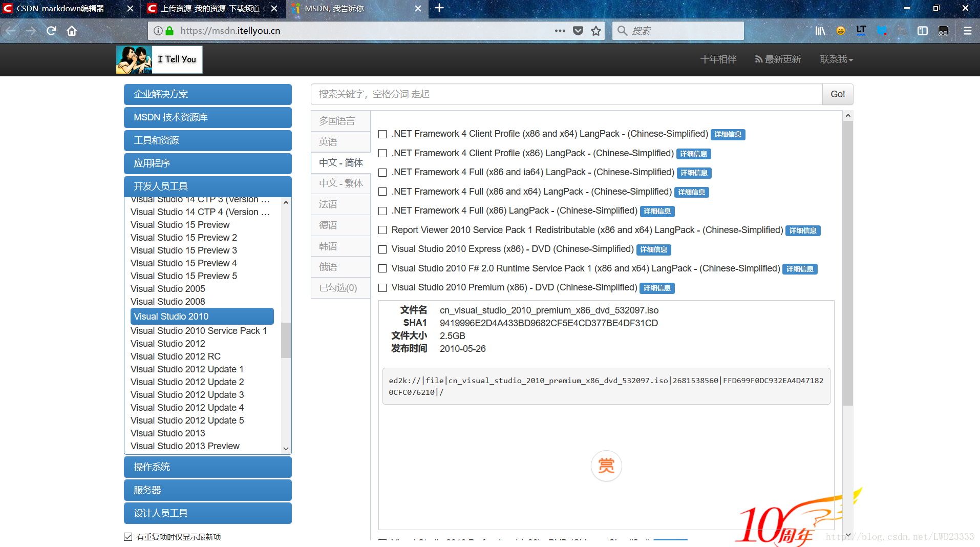Click the Pocket save icon
The height and width of the screenshot is (547, 980).
coord(578,31)
